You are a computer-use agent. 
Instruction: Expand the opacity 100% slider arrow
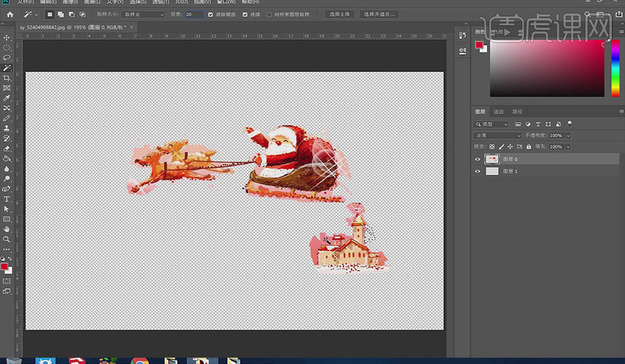coord(568,136)
